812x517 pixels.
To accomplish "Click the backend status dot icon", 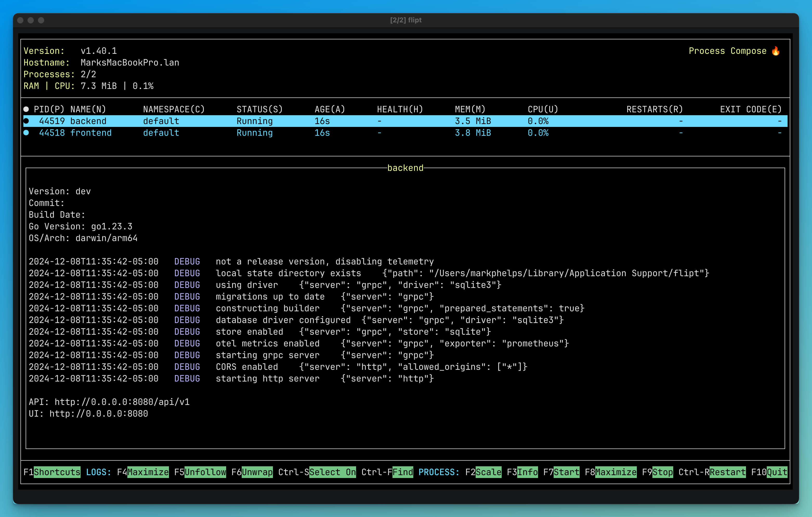I will click(x=26, y=121).
